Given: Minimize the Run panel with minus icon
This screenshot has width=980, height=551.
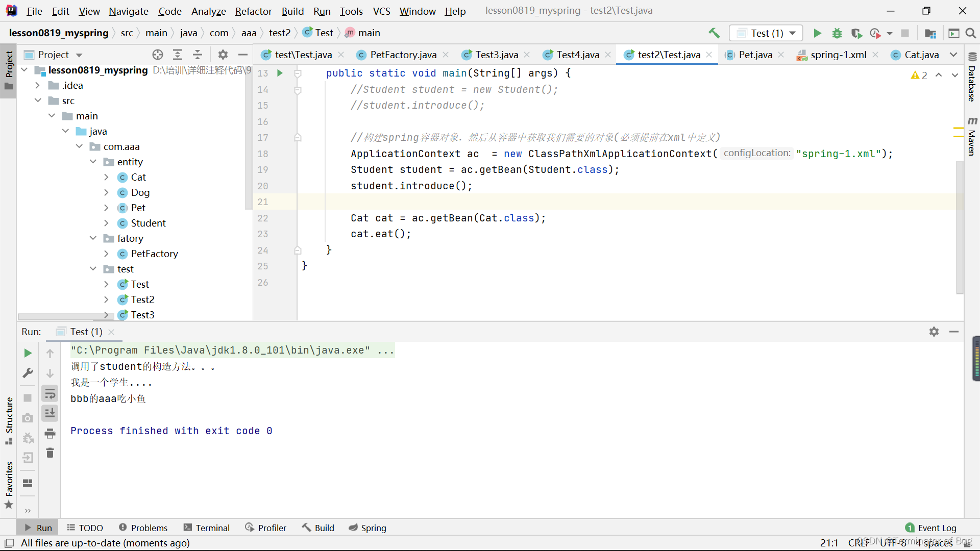Looking at the screenshot, I should (954, 332).
